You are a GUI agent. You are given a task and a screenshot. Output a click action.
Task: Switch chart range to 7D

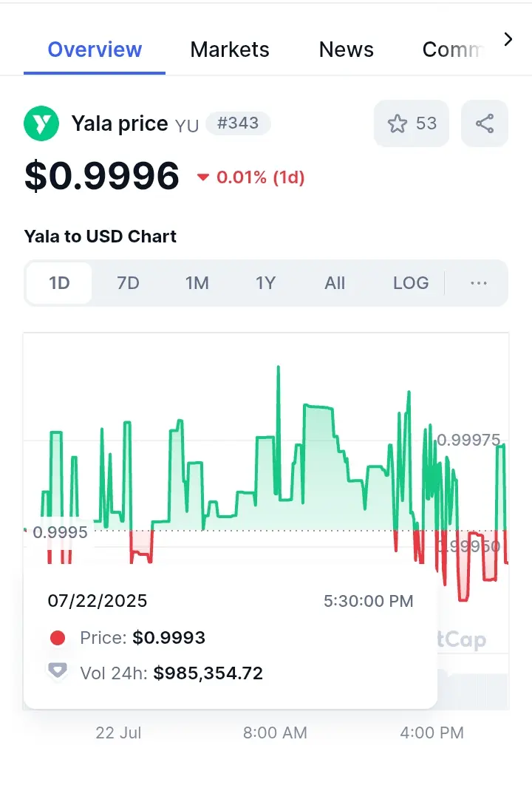tap(128, 283)
